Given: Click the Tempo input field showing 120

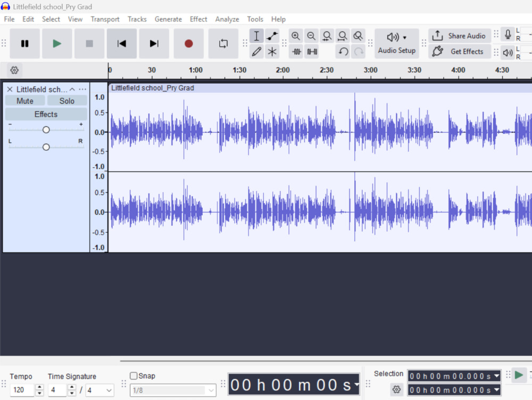Looking at the screenshot, I should pyautogui.click(x=22, y=390).
